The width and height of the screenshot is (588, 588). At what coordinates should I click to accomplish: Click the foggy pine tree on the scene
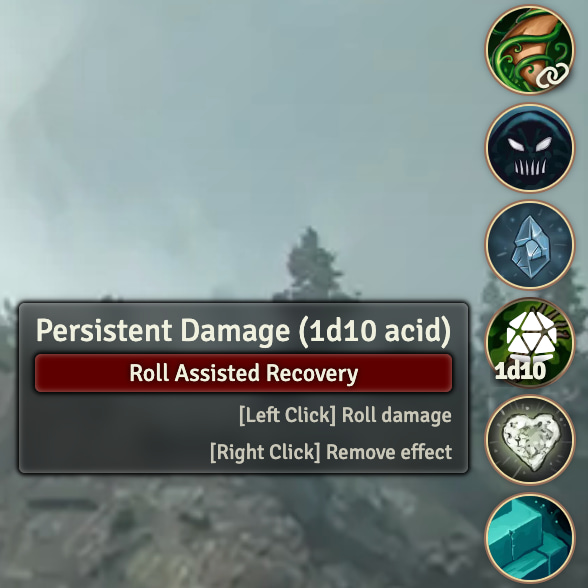tap(311, 262)
